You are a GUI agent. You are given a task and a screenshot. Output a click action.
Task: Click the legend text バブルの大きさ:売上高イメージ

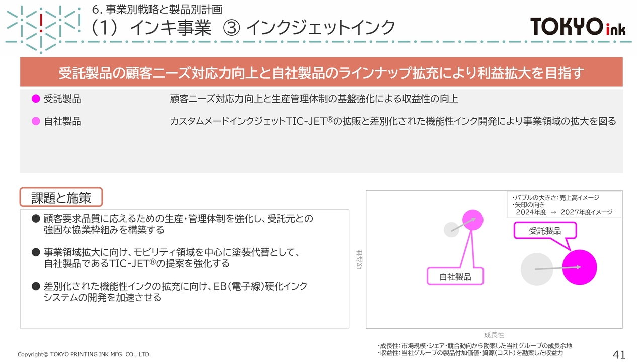pos(555,198)
